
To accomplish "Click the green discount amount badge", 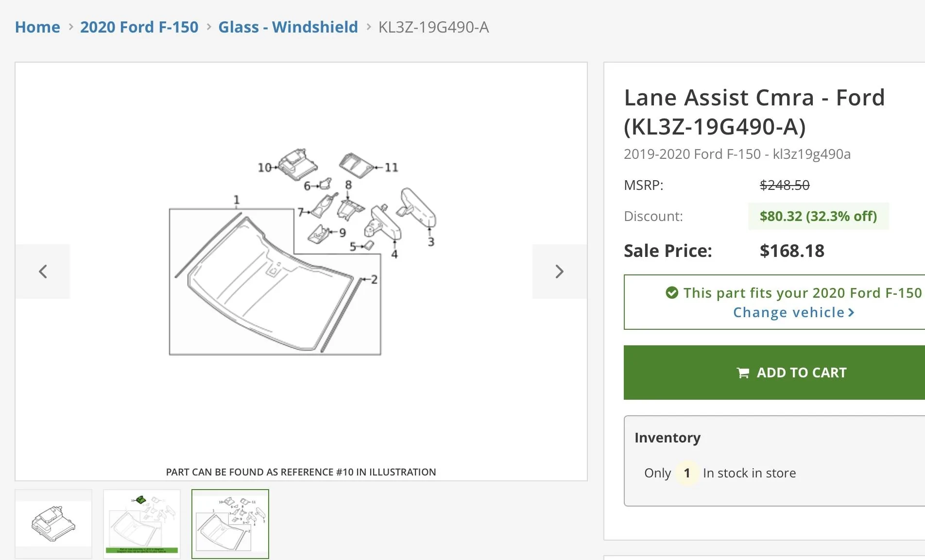I will 818,216.
